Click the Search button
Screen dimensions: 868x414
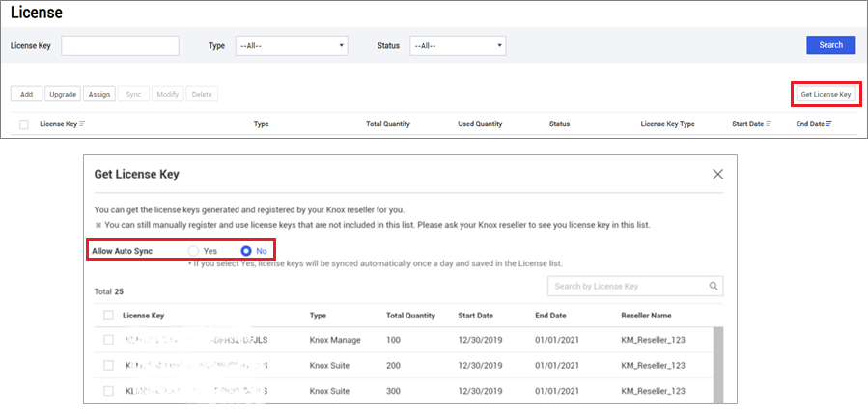click(x=830, y=44)
